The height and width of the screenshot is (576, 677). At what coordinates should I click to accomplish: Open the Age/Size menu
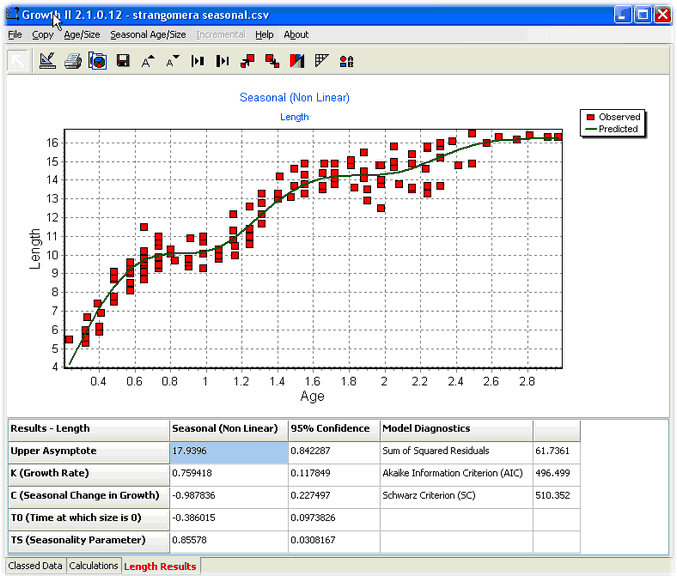pos(82,35)
